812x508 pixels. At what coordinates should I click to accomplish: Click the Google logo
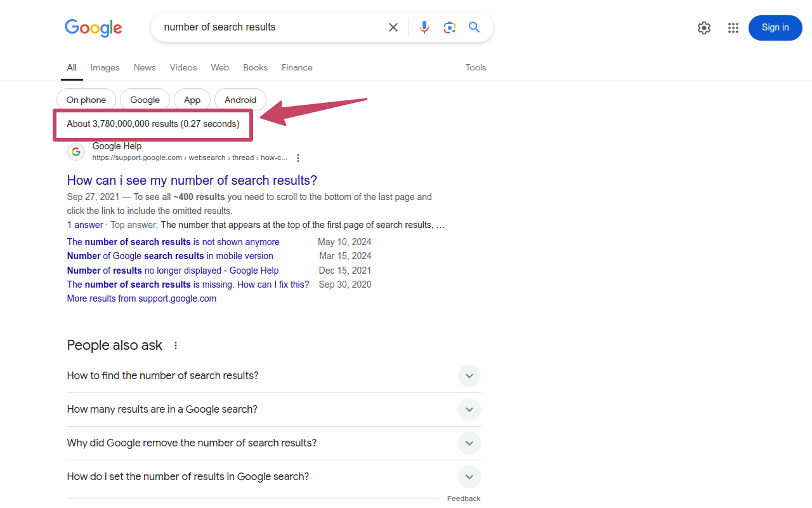click(93, 28)
